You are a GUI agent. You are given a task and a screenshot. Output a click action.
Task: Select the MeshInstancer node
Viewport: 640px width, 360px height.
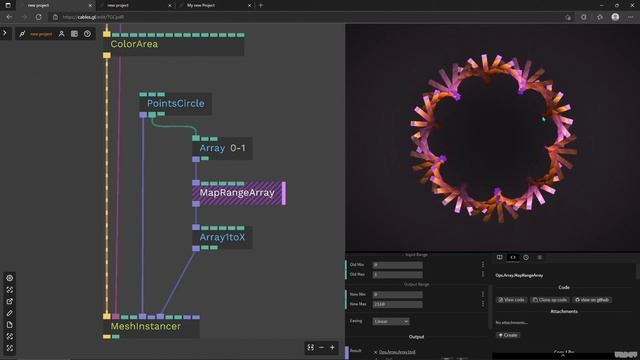point(151,327)
